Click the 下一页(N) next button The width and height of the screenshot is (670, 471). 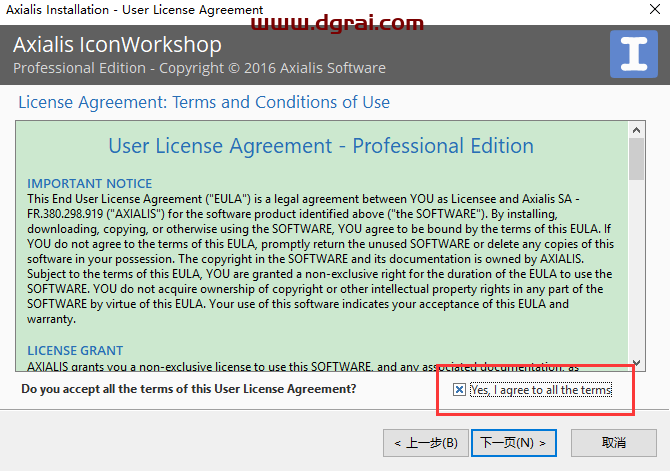514,443
